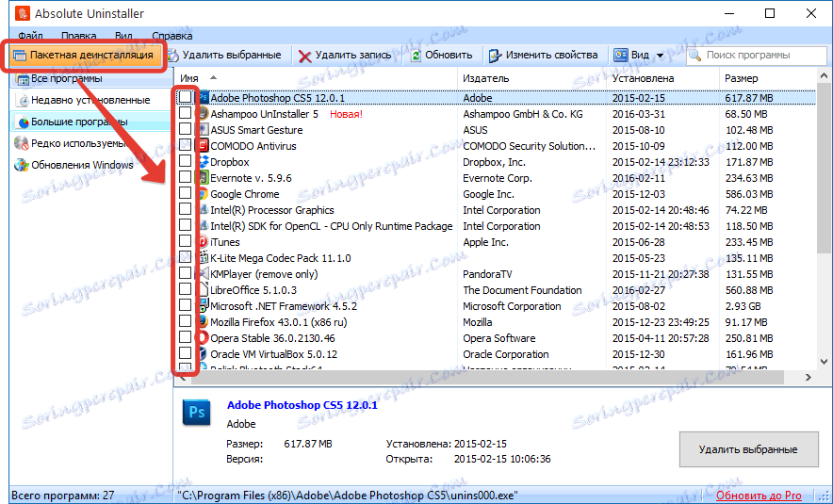The height and width of the screenshot is (504, 833).
Task: Click the search magnifier icon
Action: [x=694, y=55]
